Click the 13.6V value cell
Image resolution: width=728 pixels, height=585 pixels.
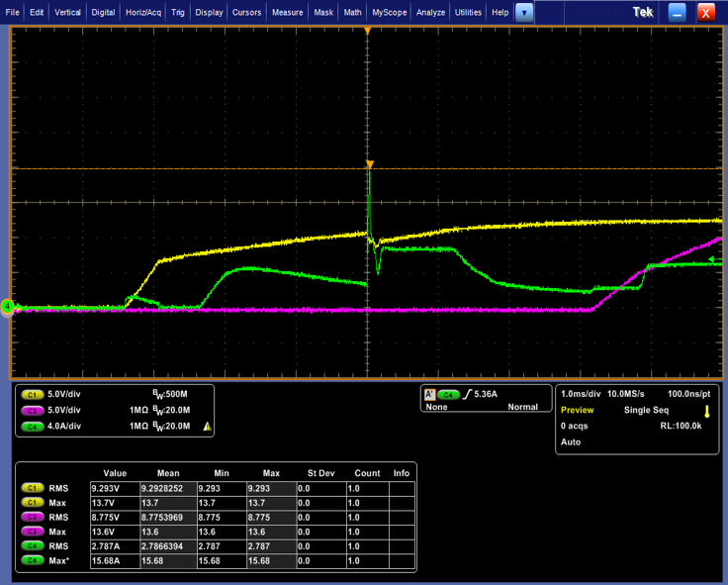115,532
